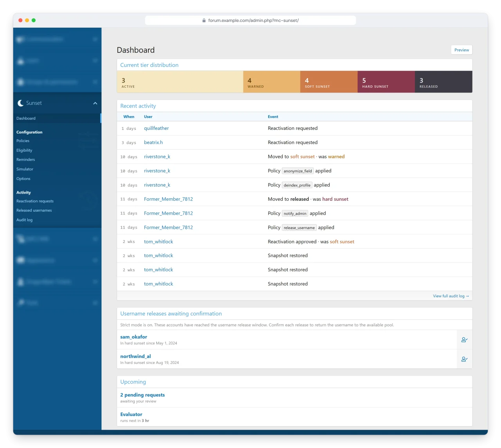
Task: Open riverstone_k in the anonymize_field row
Action: pos(157,171)
